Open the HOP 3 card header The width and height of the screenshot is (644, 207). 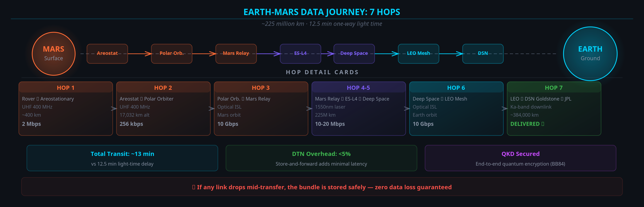[261, 87]
